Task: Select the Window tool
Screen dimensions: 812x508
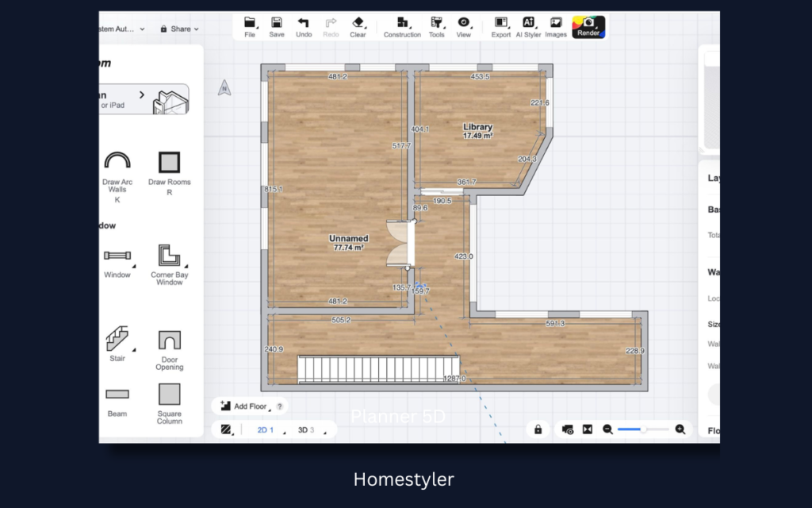Action: coord(117,260)
